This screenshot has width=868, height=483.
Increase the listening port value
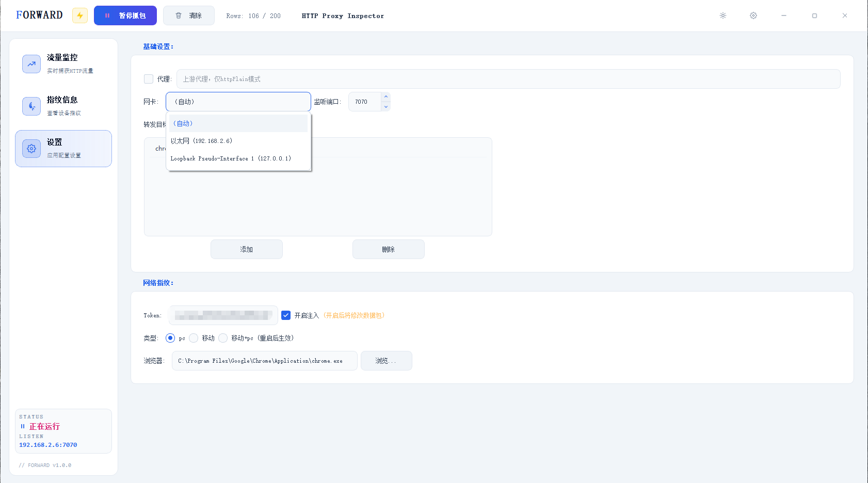pos(385,97)
